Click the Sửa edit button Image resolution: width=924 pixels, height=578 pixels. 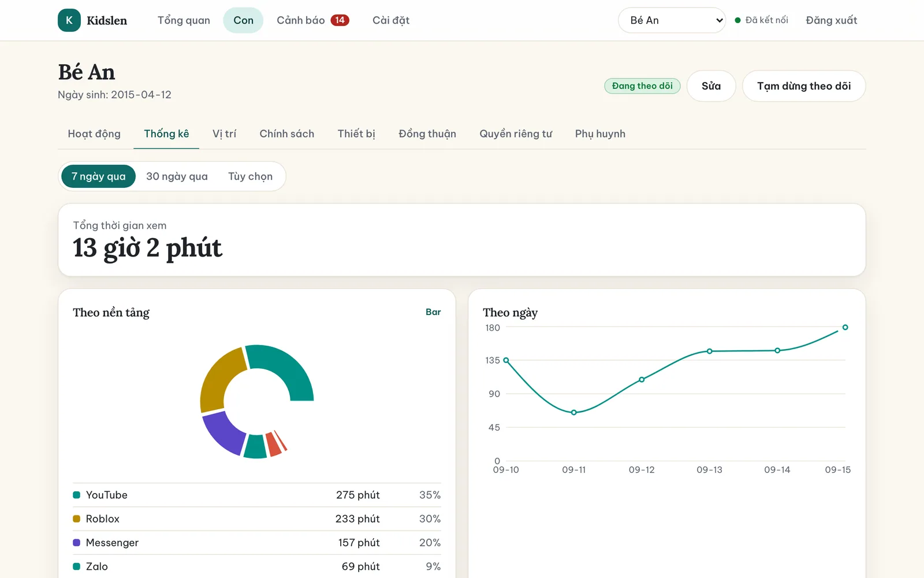(711, 86)
